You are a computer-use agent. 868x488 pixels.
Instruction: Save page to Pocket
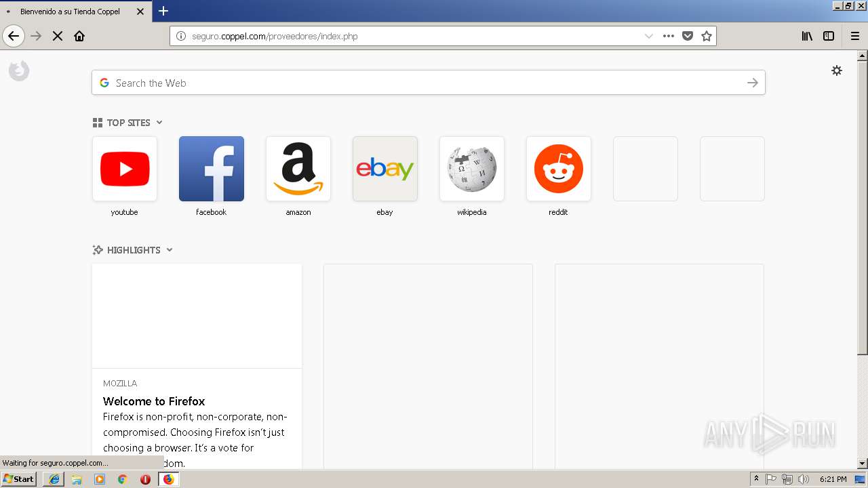click(688, 36)
